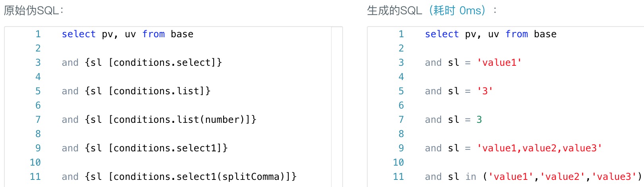Click the 'value1,value2,value3' string in generated SQL
Screen dimensions: 644x187
pyautogui.click(x=539, y=148)
